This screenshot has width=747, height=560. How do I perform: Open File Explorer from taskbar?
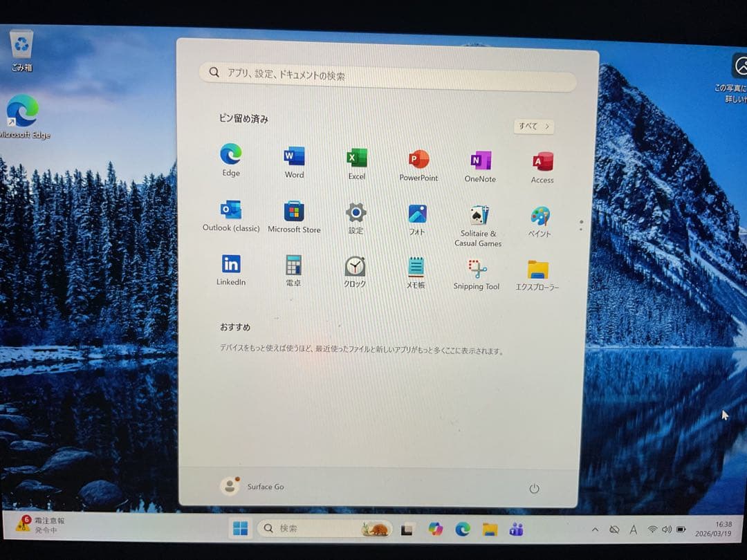[x=490, y=529]
